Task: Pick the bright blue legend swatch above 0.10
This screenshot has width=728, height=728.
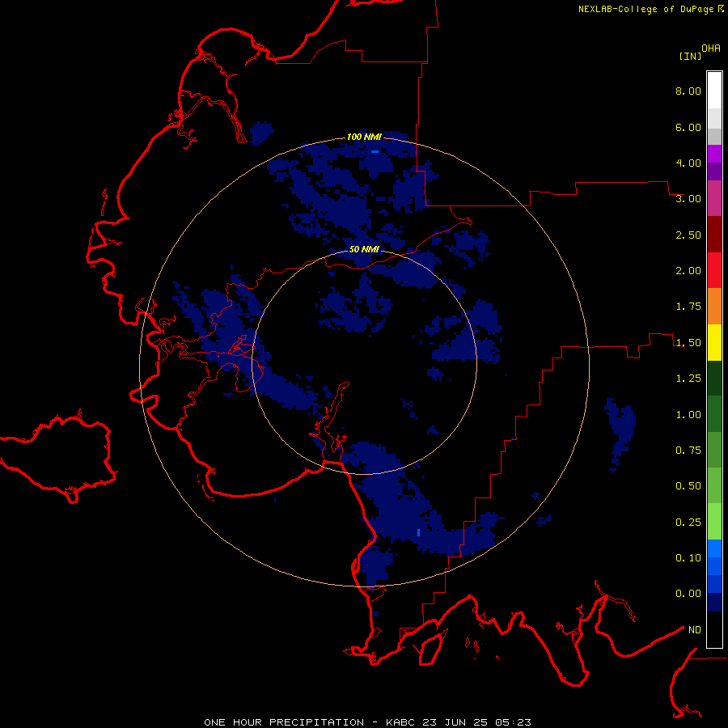Action: tap(714, 548)
